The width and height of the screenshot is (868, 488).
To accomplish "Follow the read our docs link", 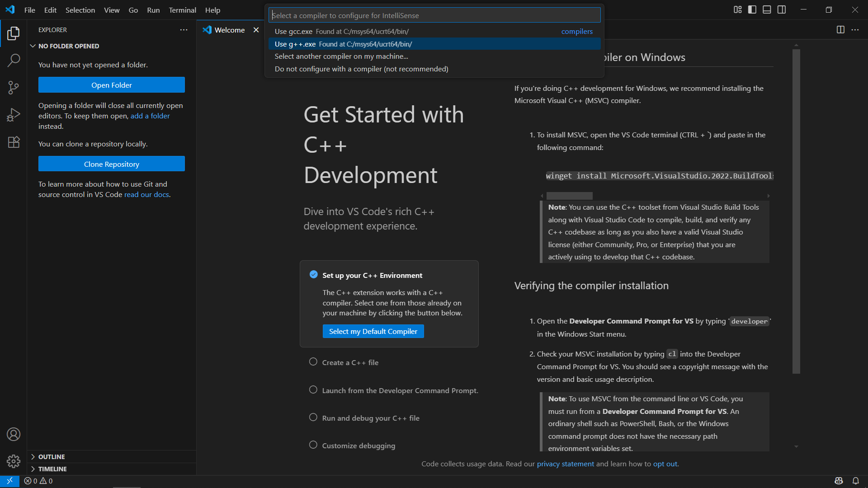I will click(146, 194).
